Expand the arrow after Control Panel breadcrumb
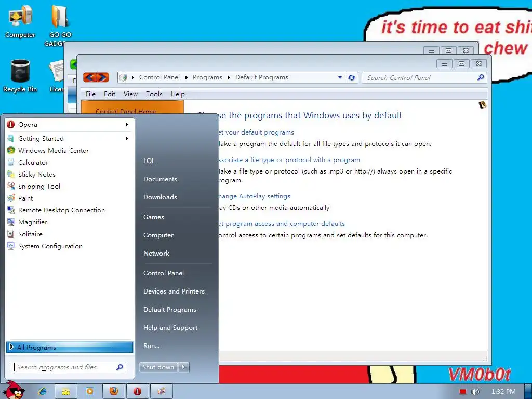The width and height of the screenshot is (532, 399). pos(187,78)
